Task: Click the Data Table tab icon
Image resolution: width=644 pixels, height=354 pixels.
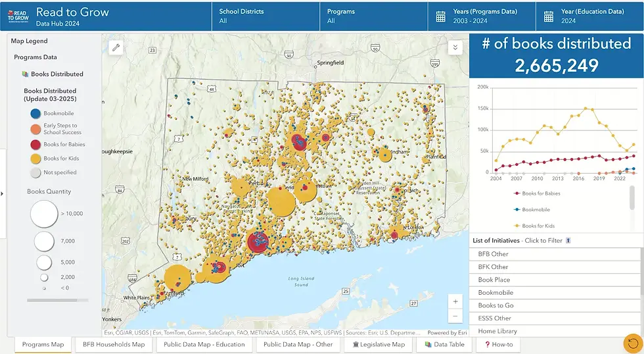Action: point(428,345)
